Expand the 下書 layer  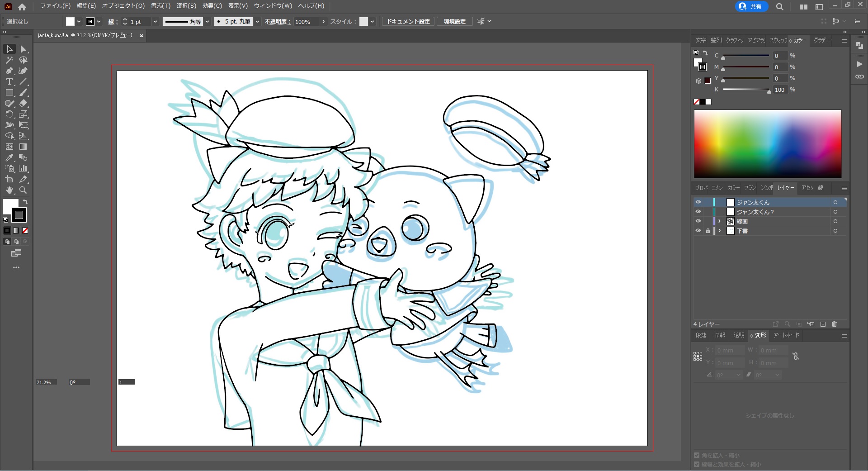pos(720,231)
